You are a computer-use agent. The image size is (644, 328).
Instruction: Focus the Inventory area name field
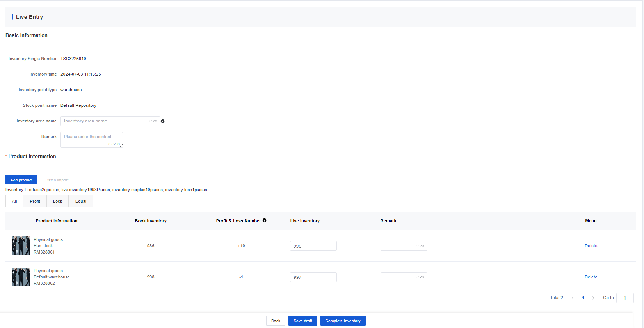(110, 121)
